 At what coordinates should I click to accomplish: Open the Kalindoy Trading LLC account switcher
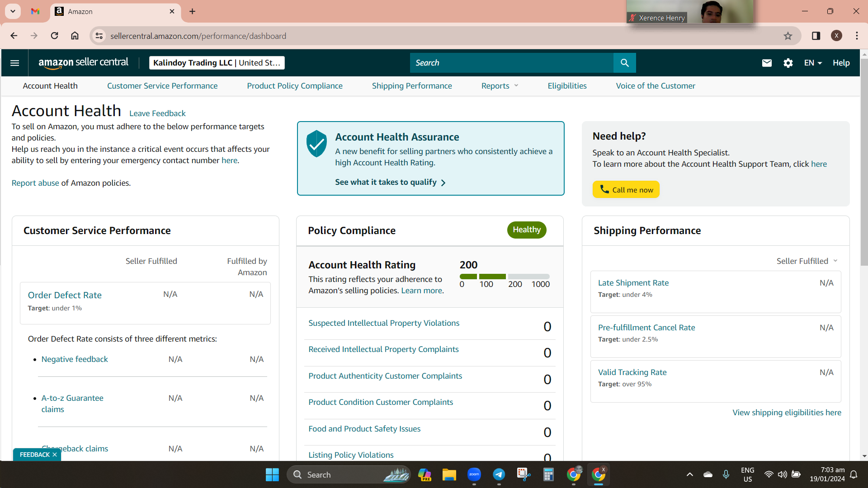point(217,63)
